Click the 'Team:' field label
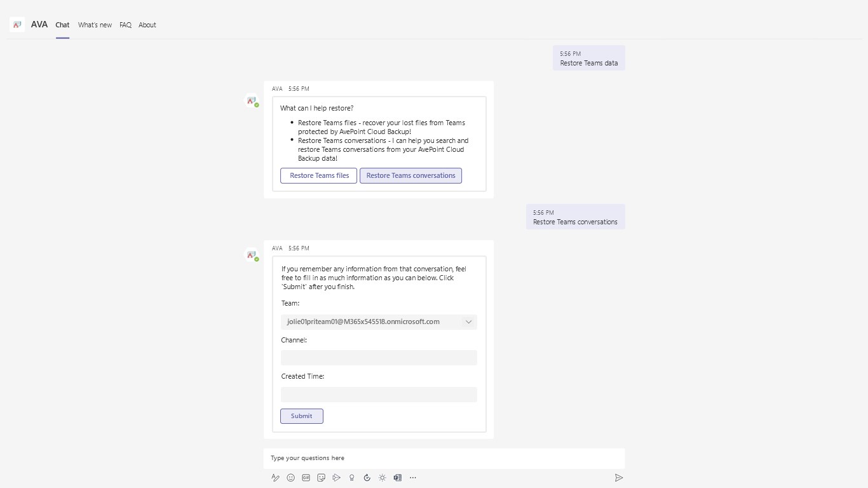This screenshot has height=488, width=868. (290, 303)
